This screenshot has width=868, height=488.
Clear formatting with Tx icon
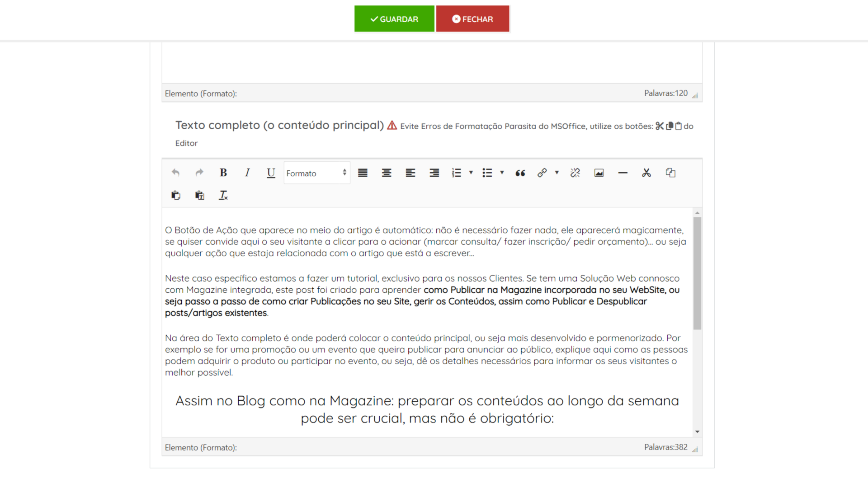(223, 195)
